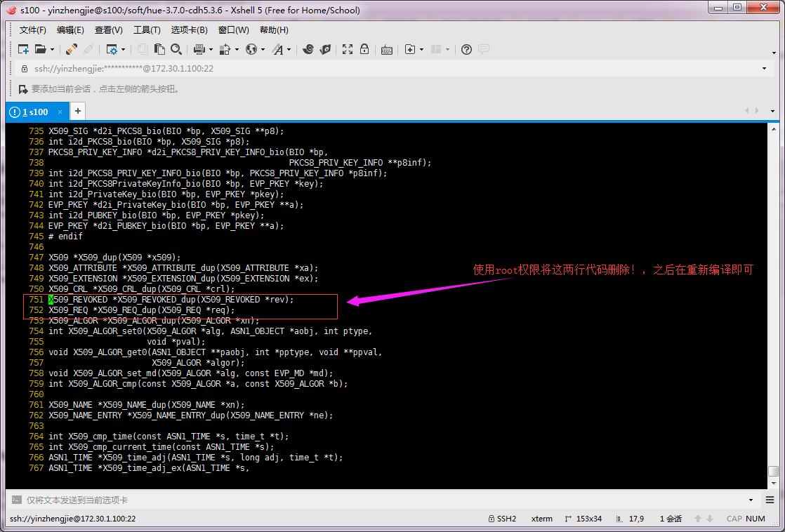This screenshot has width=785, height=532.
Task: Open Help question mark icon
Action: point(467,49)
